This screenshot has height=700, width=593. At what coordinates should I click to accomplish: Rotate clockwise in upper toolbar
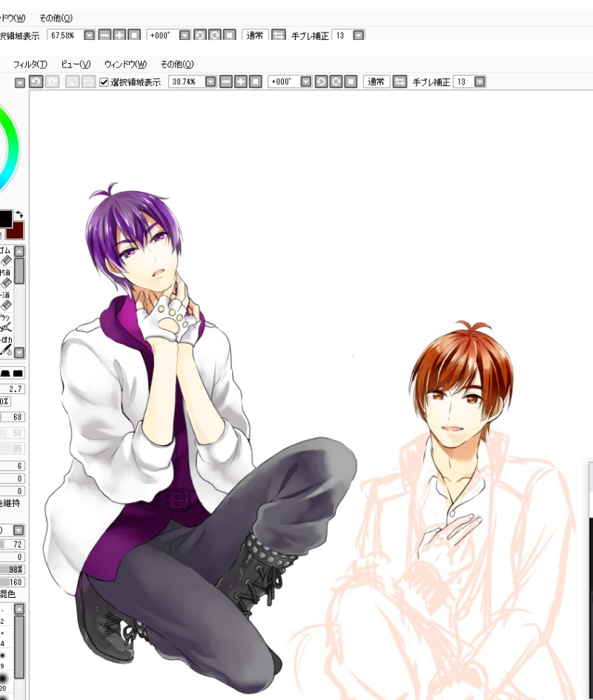(x=214, y=35)
